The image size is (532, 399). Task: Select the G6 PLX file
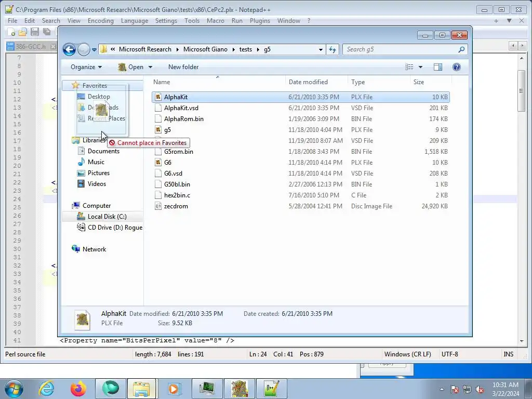tap(168, 162)
